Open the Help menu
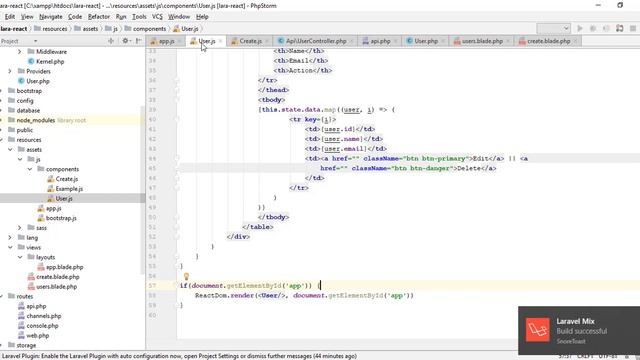Image resolution: width=640 pixels, height=360 pixels. (202, 17)
